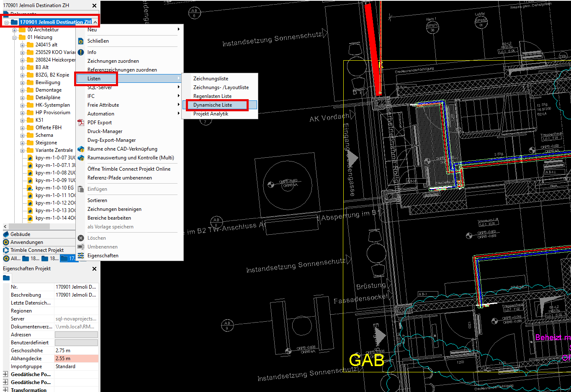Expand the Transformation property group

[x=5, y=390]
